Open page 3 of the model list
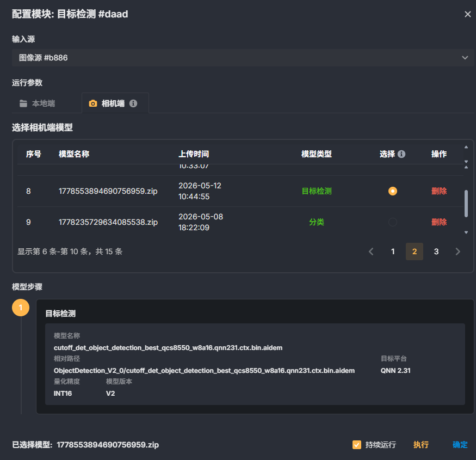 (436, 252)
